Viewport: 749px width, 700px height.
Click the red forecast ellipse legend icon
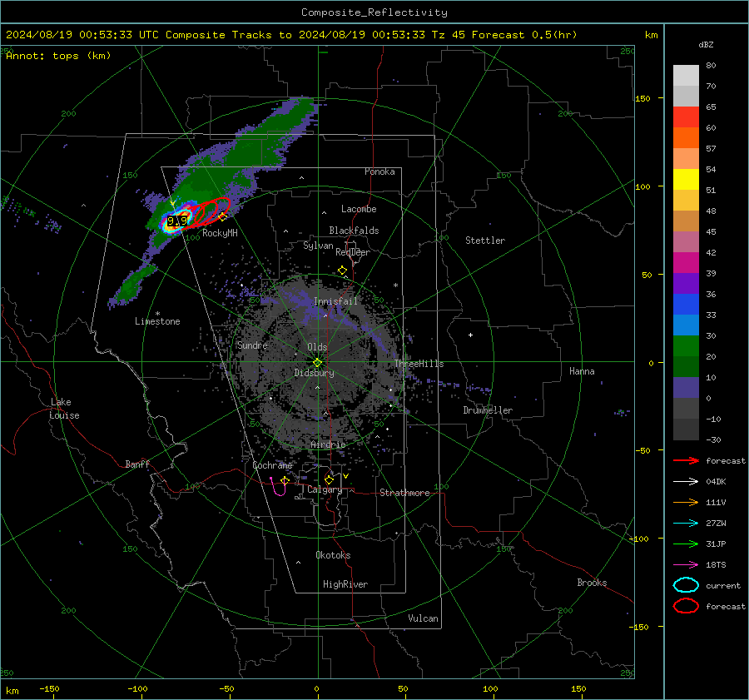pos(686,606)
